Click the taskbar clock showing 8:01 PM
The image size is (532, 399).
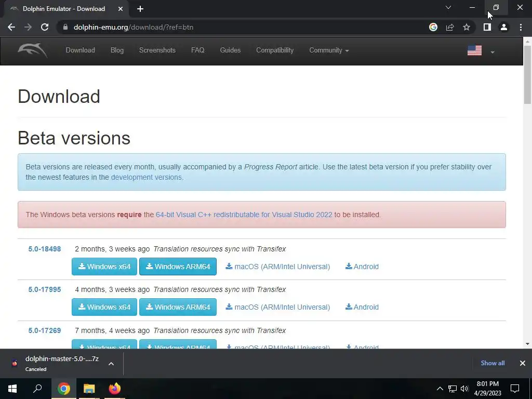(487, 389)
